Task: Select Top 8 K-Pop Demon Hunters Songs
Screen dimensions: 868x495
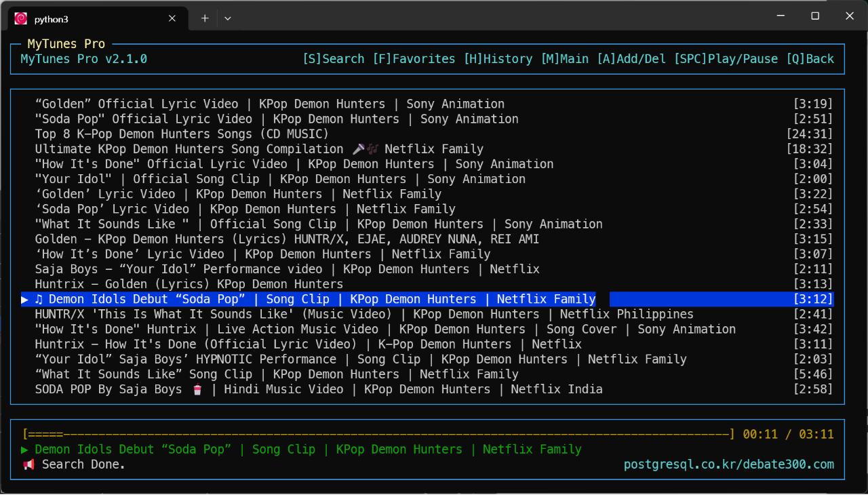Action: coord(182,134)
